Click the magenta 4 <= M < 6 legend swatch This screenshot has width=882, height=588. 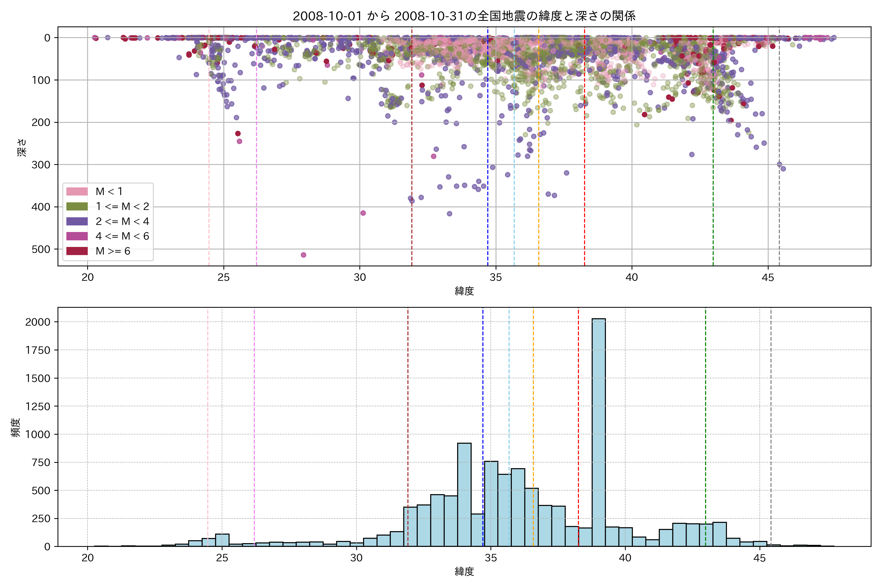(77, 236)
